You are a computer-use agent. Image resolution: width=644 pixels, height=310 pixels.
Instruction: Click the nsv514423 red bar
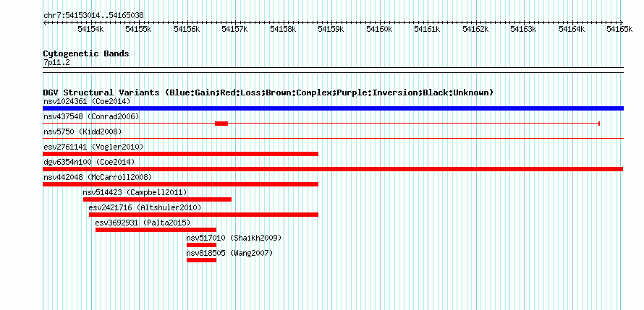pyautogui.click(x=157, y=199)
